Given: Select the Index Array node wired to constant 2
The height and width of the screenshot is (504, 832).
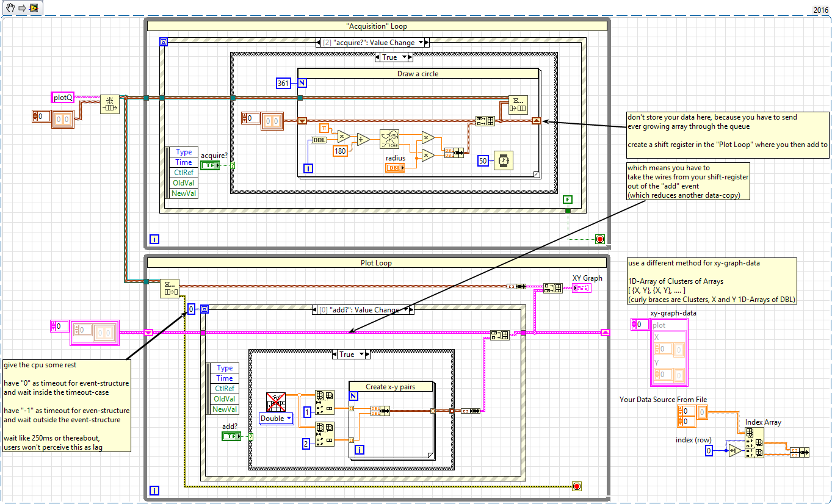Looking at the screenshot, I should coord(324,434).
